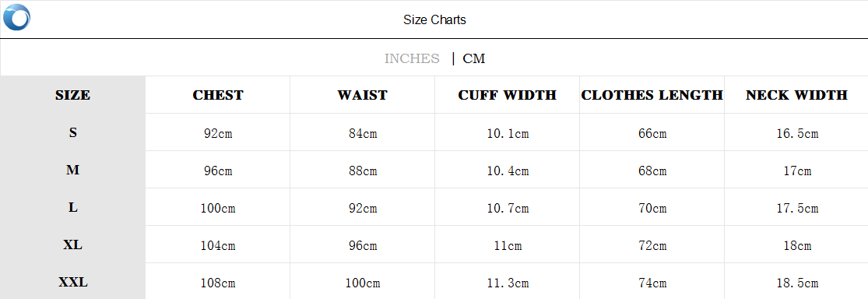Screen dimensions: 868x299
Task: Click the 10.4cm cuff width cell
Action: [508, 171]
